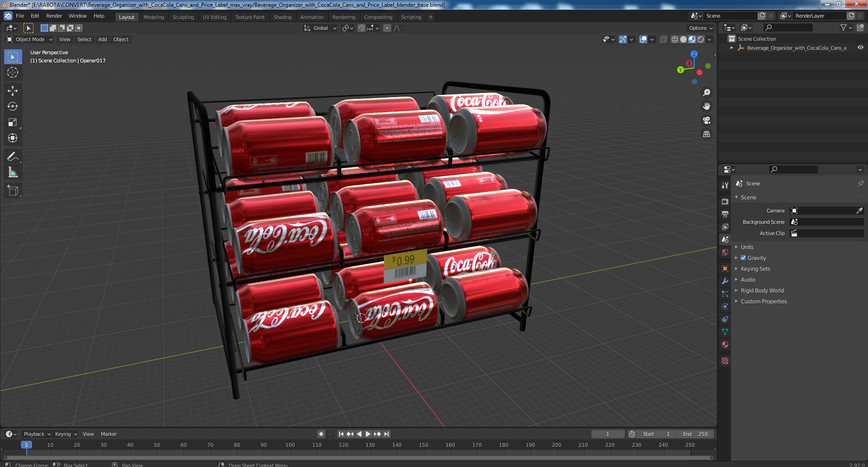This screenshot has height=467, width=868.
Task: Open the Options dropdown in viewport
Action: point(701,28)
